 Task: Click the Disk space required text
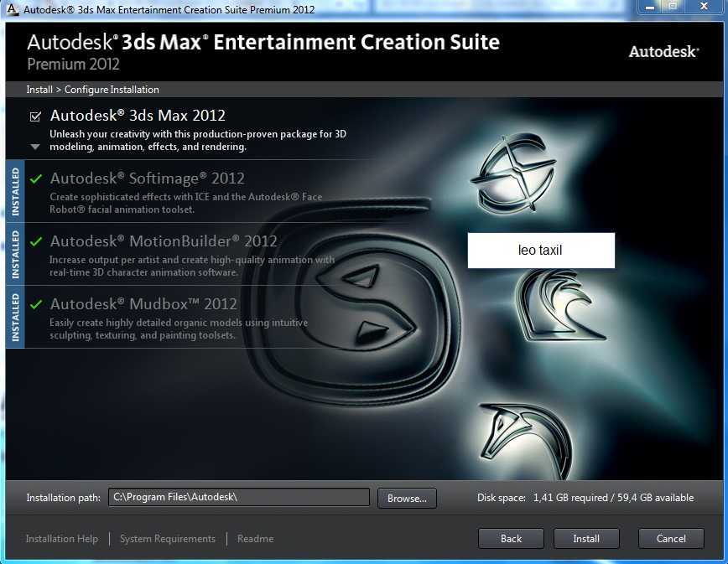585,498
